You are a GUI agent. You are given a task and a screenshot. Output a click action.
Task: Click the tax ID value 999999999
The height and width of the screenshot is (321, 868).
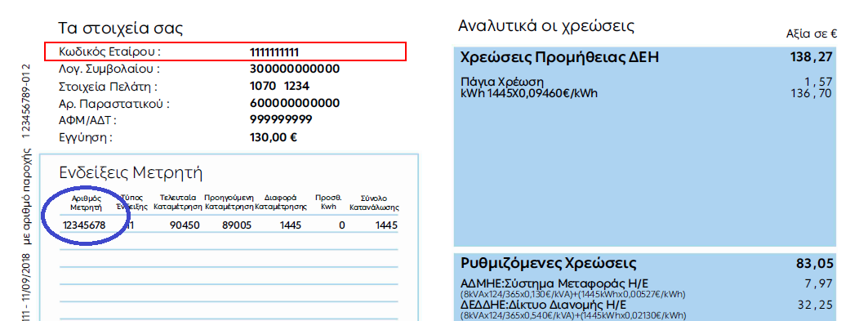point(281,120)
